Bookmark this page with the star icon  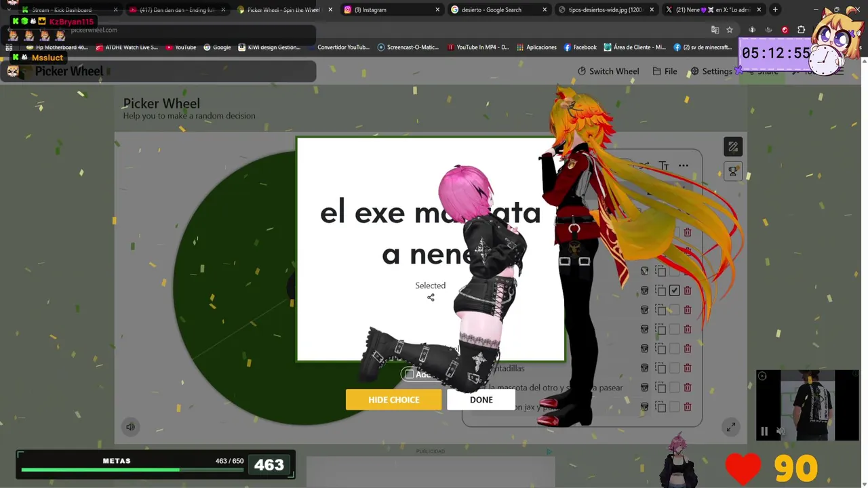pyautogui.click(x=730, y=30)
